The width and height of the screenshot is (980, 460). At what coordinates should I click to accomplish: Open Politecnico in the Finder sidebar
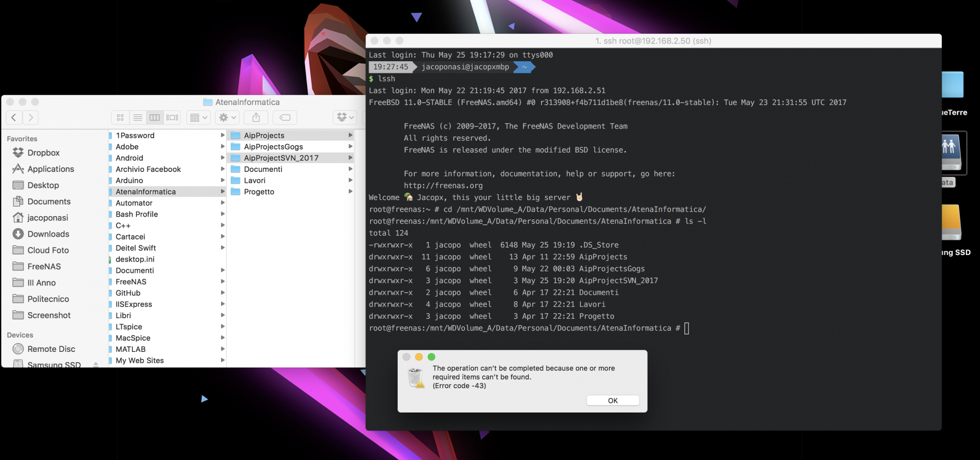[x=41, y=299]
